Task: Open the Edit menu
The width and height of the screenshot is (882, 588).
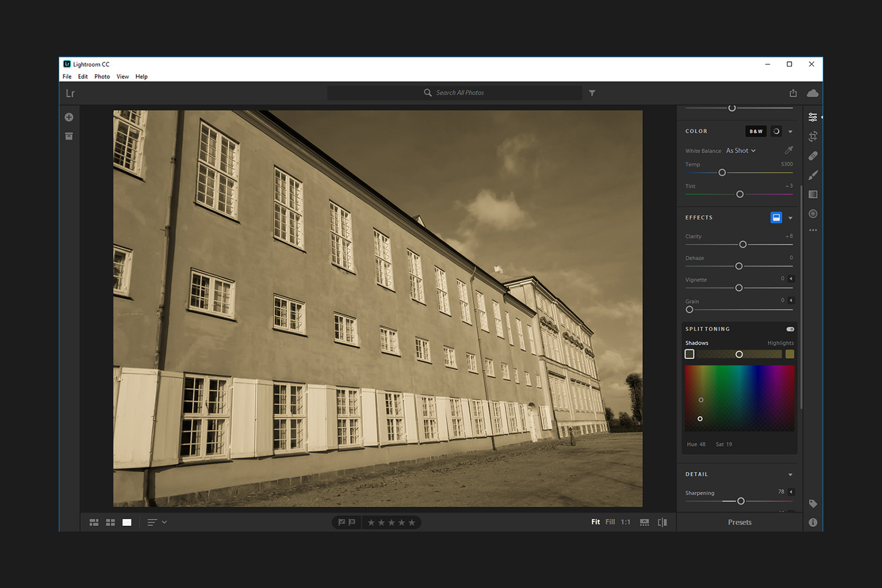Action: (82, 76)
